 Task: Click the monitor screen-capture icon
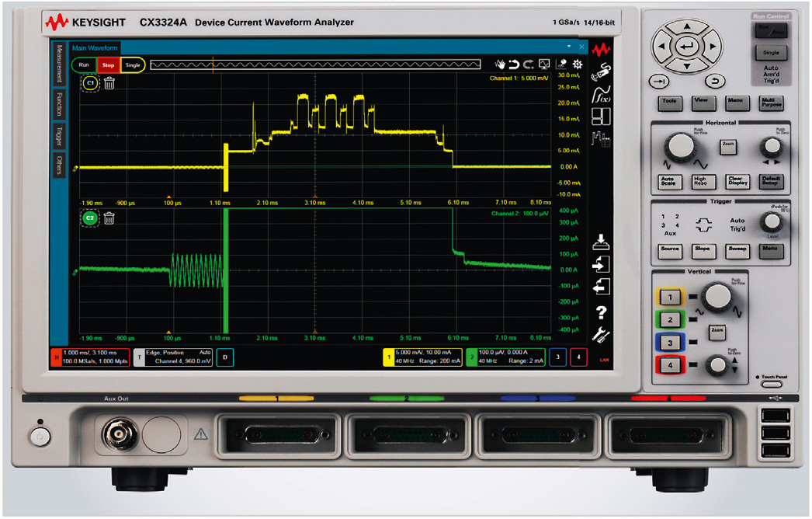(543, 64)
